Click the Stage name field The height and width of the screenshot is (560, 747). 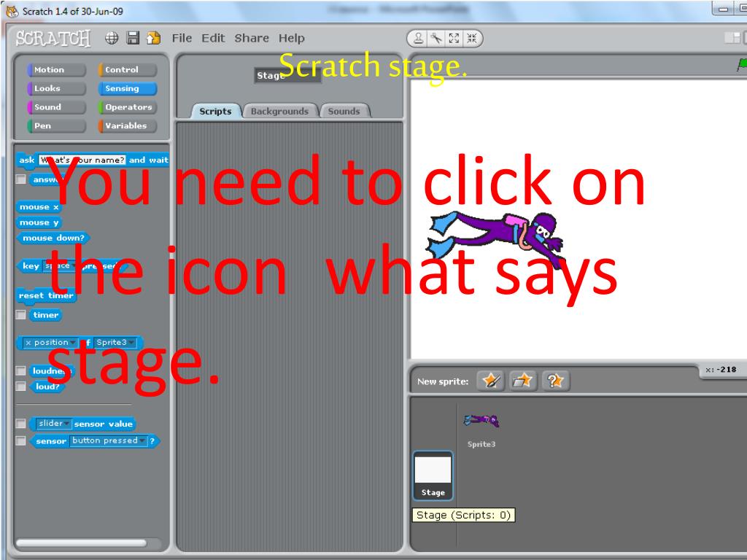tap(287, 75)
